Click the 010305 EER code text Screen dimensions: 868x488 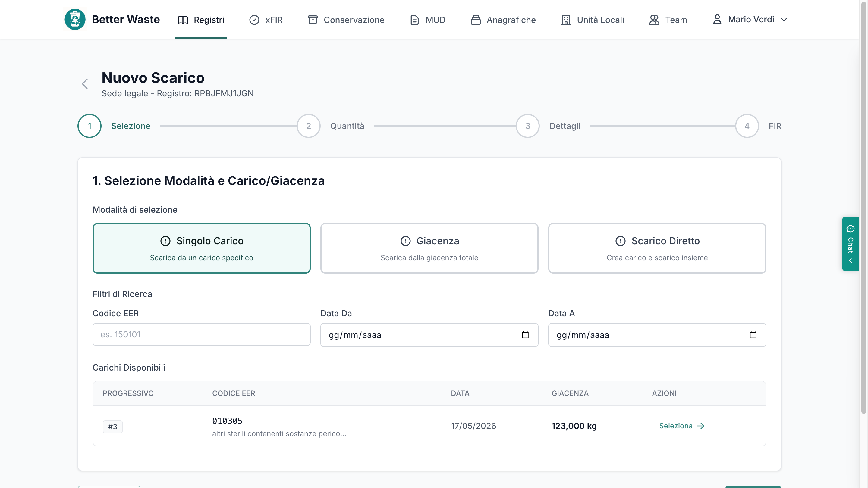pos(227,421)
